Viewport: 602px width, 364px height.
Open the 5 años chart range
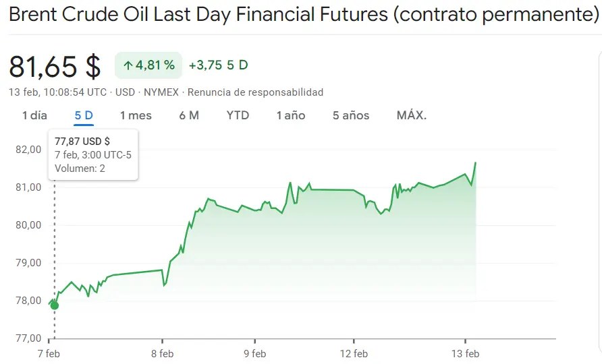351,115
